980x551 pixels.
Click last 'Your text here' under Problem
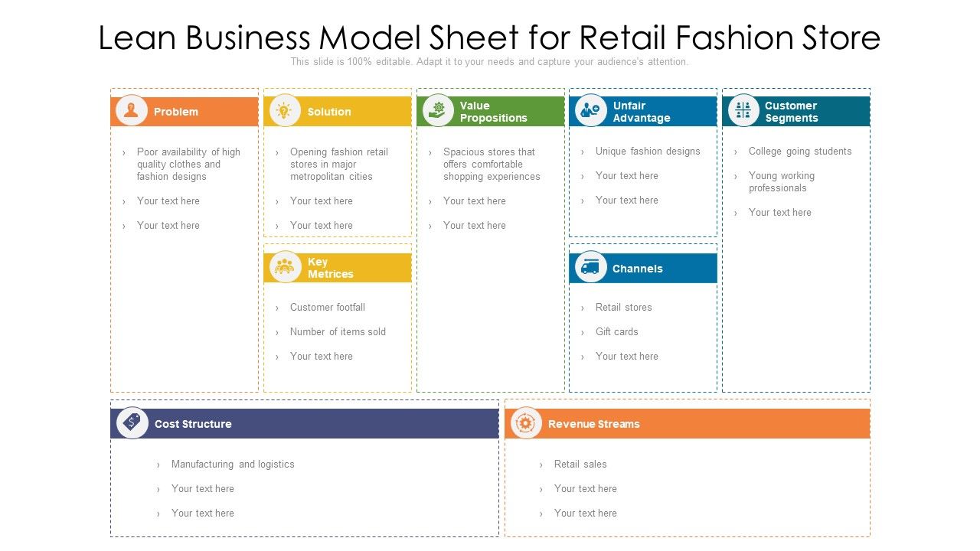coord(168,226)
